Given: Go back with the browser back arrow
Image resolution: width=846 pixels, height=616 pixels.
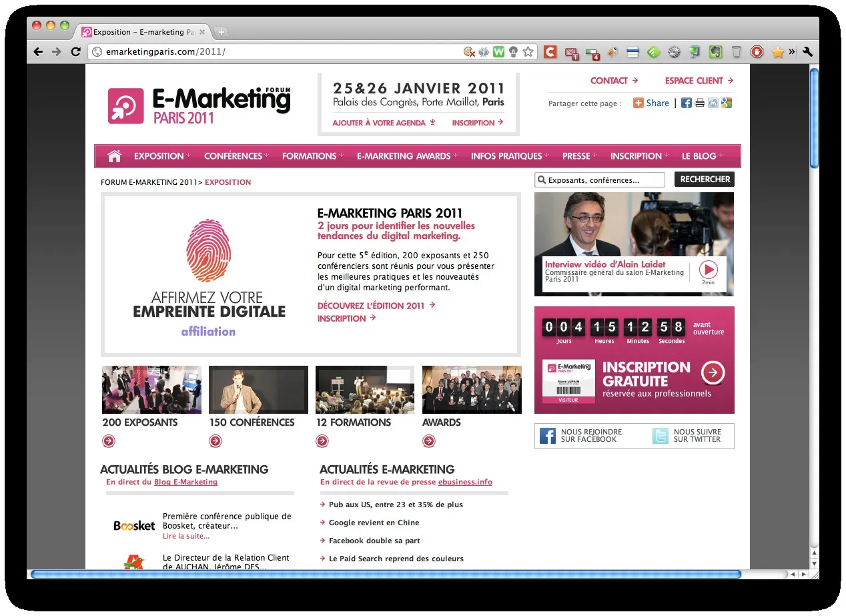Looking at the screenshot, I should coord(38,52).
